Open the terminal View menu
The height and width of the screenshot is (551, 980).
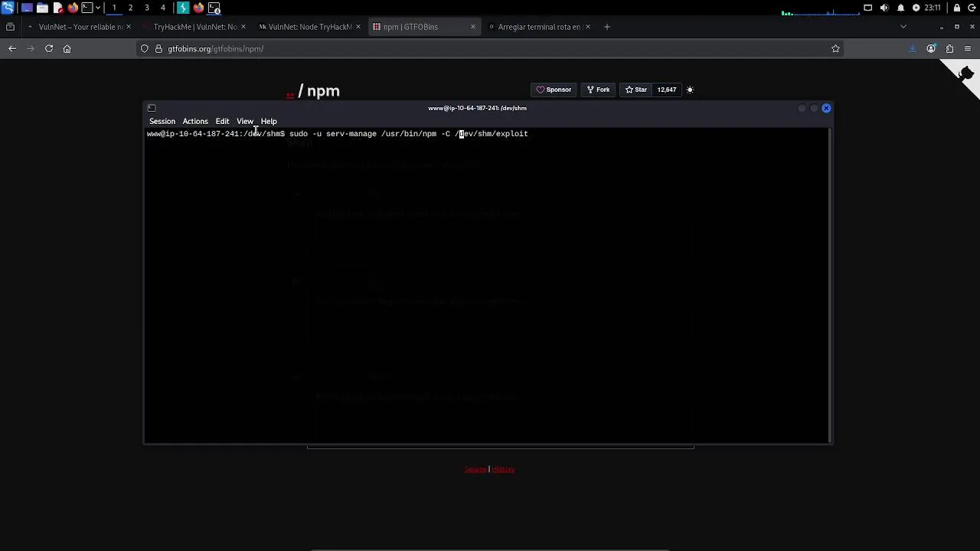245,122
